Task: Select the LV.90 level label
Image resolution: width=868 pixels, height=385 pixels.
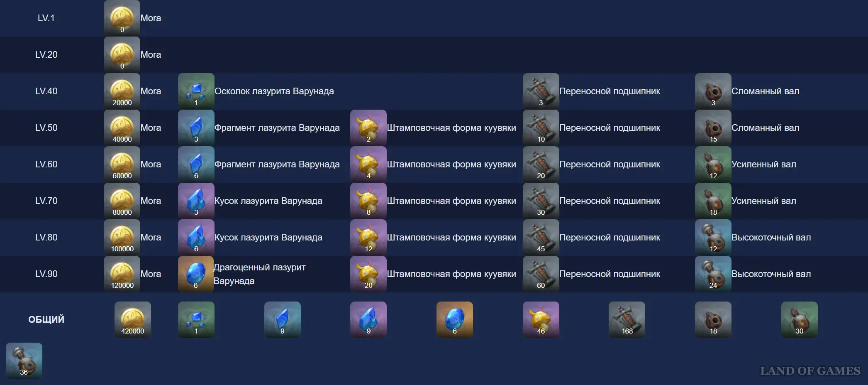Action: pyautogui.click(x=46, y=274)
